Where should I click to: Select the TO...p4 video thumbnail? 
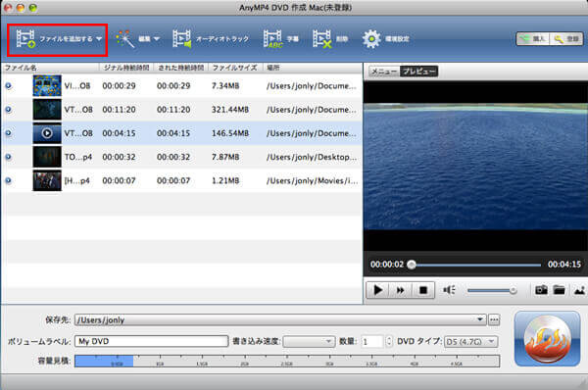coord(47,157)
